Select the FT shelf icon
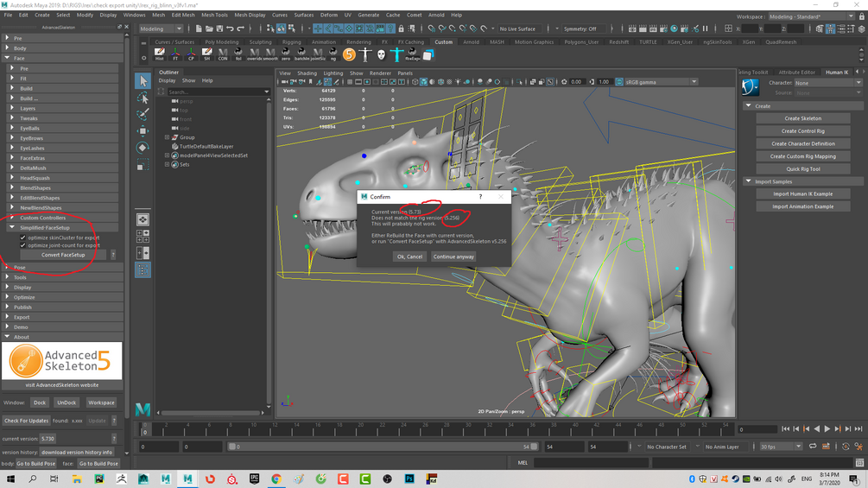The width and height of the screenshot is (868, 488). point(175,54)
